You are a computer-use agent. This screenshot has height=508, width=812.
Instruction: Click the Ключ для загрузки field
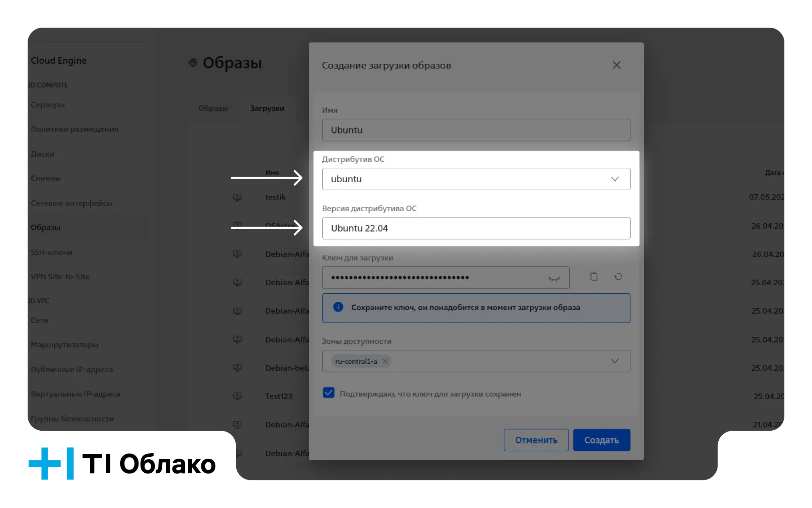pos(446,278)
